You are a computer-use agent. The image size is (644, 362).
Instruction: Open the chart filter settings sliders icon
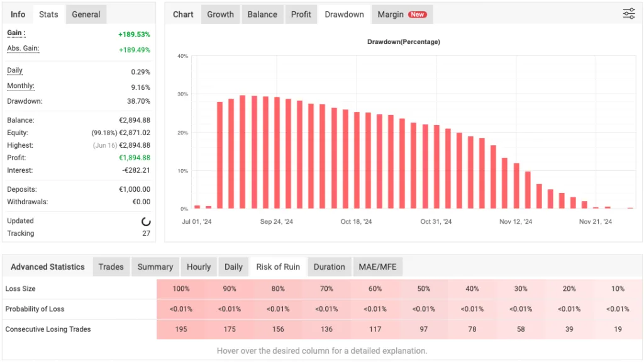(x=629, y=13)
